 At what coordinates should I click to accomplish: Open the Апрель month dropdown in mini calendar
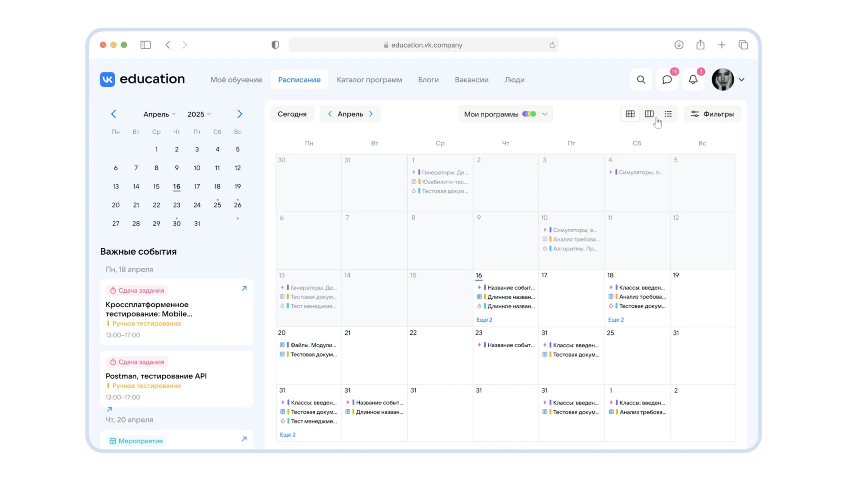pos(159,114)
